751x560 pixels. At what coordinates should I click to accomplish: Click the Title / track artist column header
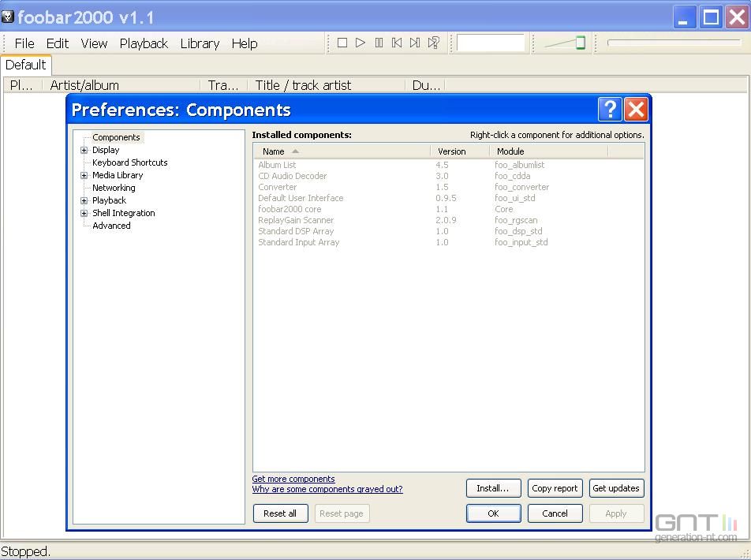pyautogui.click(x=327, y=85)
